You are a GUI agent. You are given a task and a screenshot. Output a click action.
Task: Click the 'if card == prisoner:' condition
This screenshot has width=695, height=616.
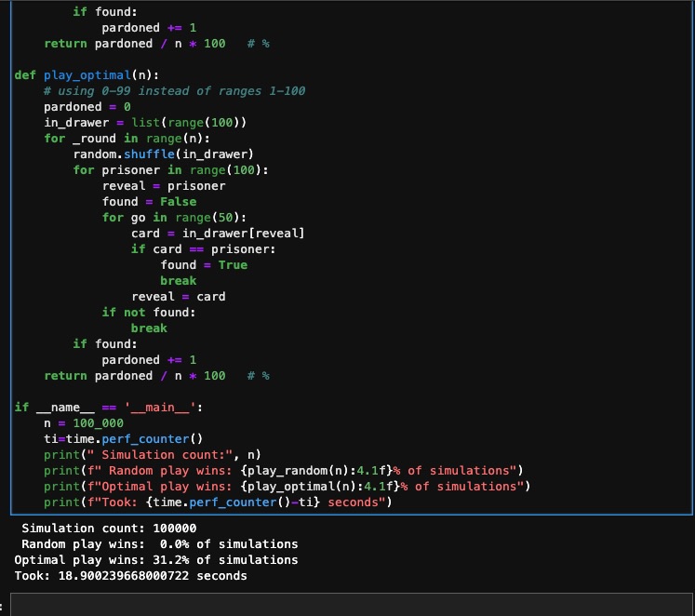tap(203, 249)
